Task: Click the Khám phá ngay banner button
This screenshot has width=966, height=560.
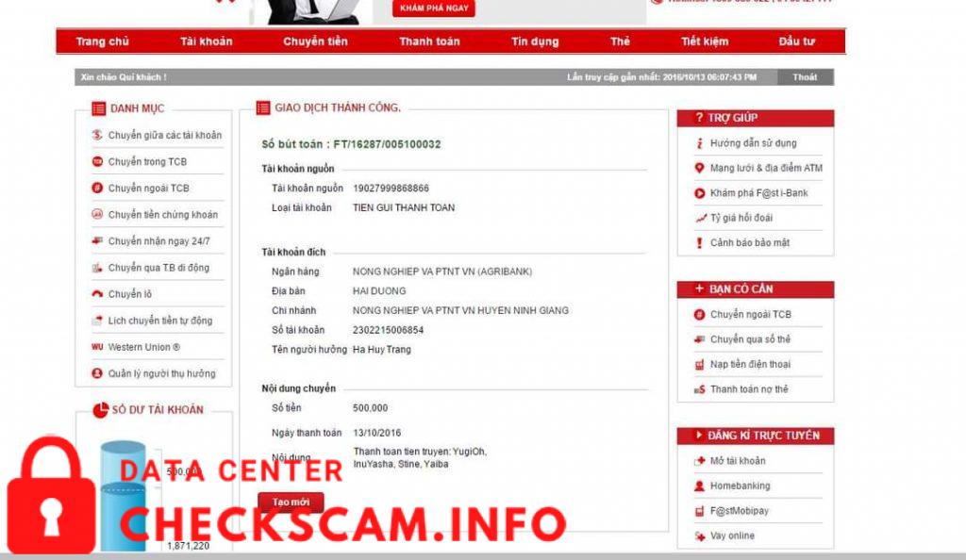Action: (x=434, y=8)
